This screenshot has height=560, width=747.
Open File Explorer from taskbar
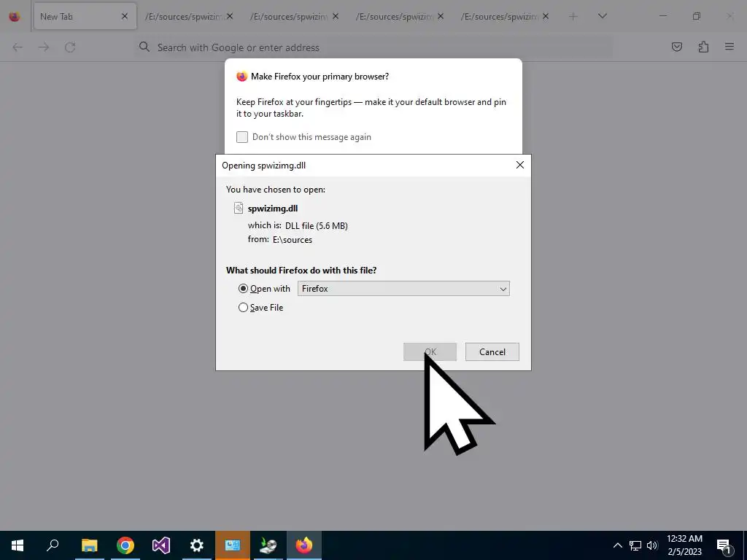89,545
